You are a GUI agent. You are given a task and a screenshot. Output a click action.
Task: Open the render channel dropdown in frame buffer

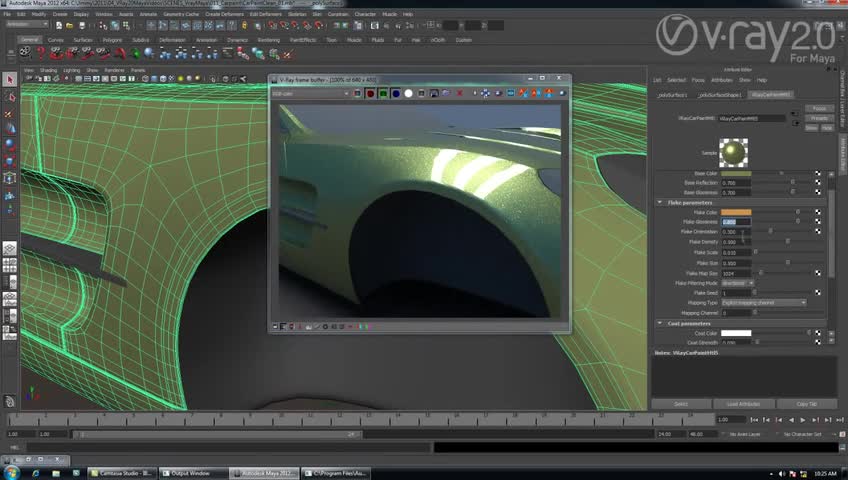[x=308, y=93]
